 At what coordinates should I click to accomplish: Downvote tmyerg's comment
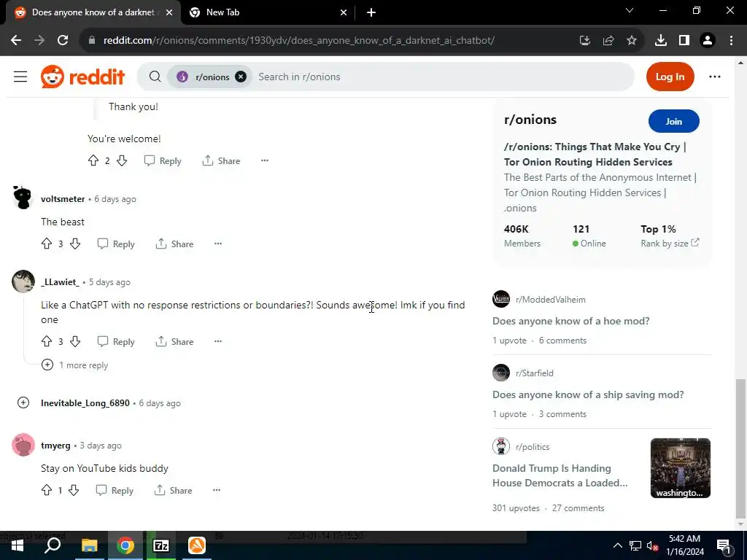point(74,491)
